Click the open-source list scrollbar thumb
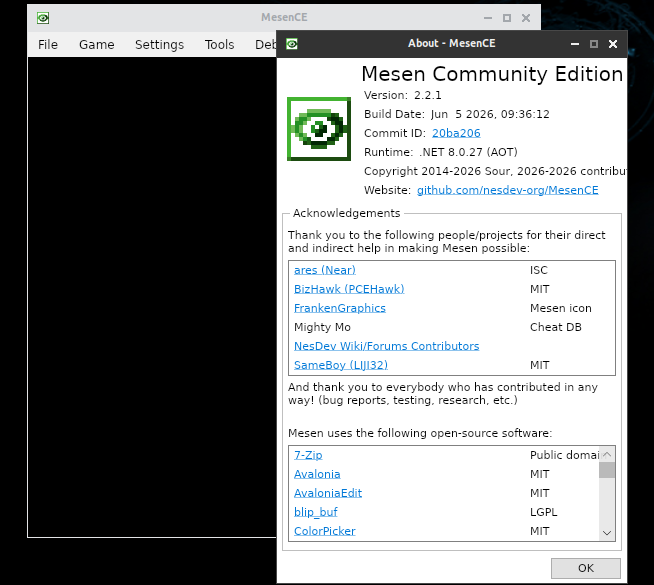654x585 pixels. tap(607, 470)
